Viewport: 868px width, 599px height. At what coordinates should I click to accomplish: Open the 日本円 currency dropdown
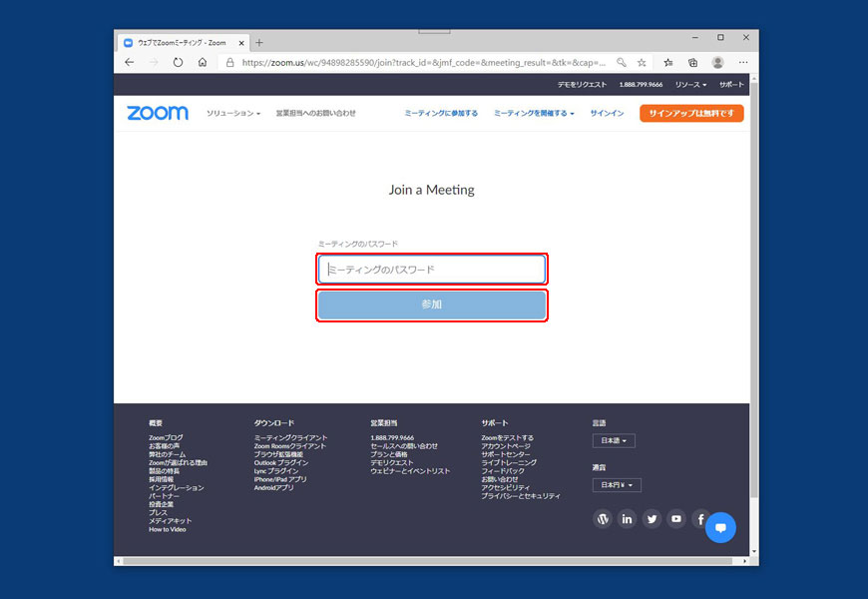click(x=617, y=485)
